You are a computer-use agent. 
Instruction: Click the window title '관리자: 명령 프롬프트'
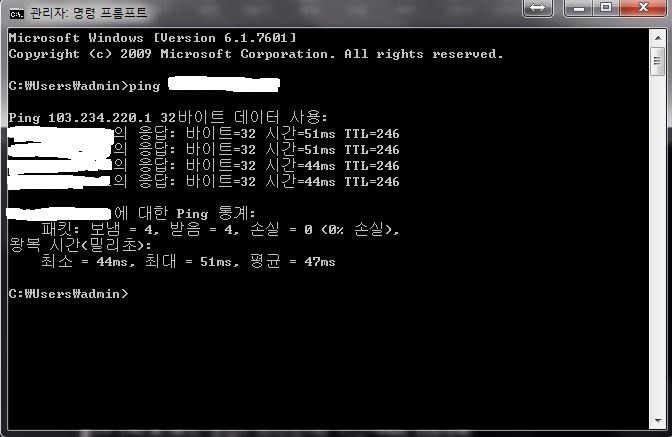coord(89,13)
